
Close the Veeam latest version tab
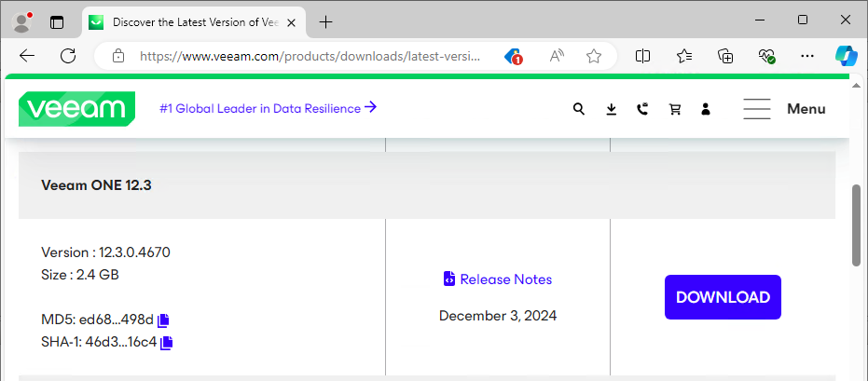[292, 22]
